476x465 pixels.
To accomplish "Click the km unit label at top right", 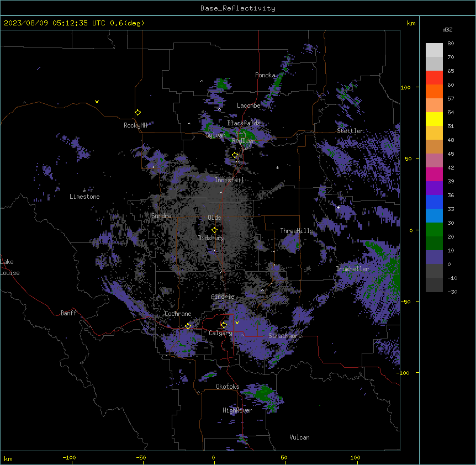I will [411, 23].
